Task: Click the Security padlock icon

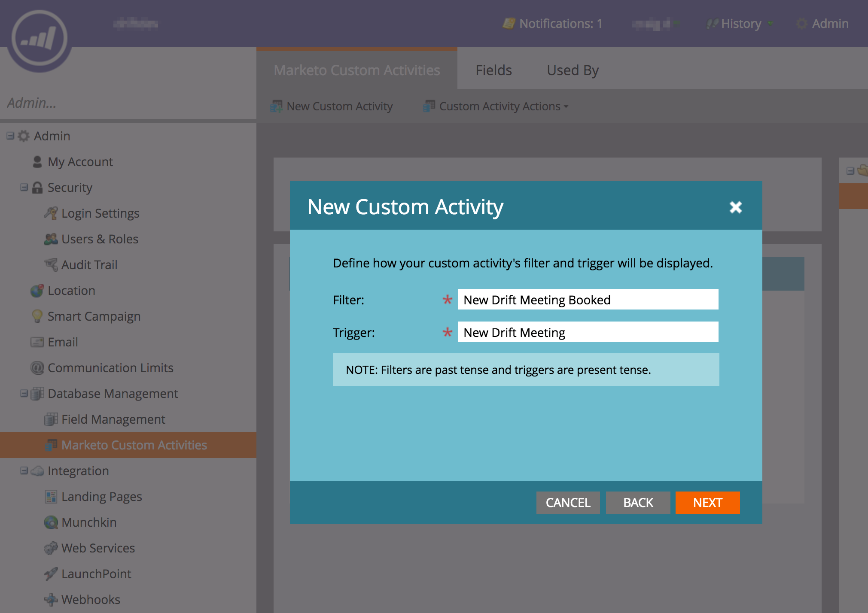Action: coord(37,188)
